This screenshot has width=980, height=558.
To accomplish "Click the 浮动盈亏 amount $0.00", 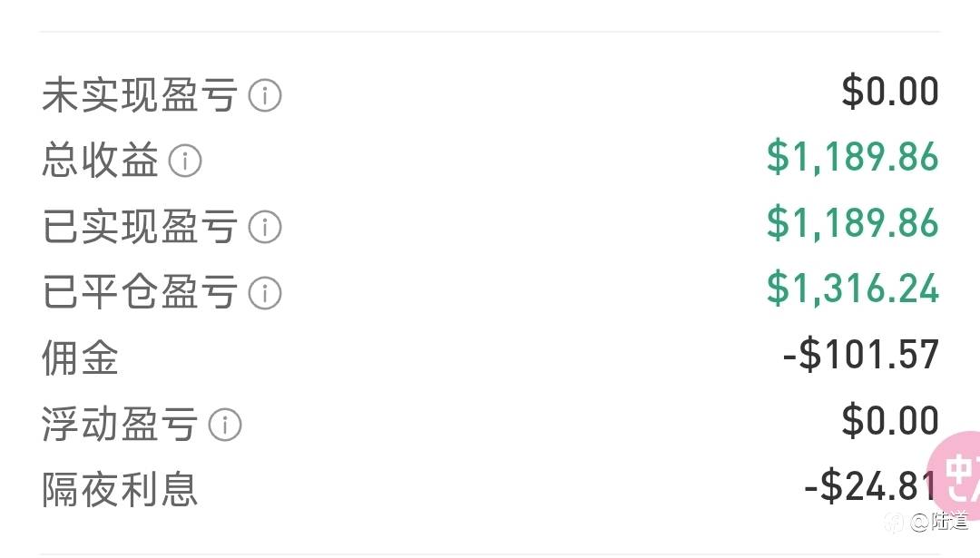I will 890,421.
